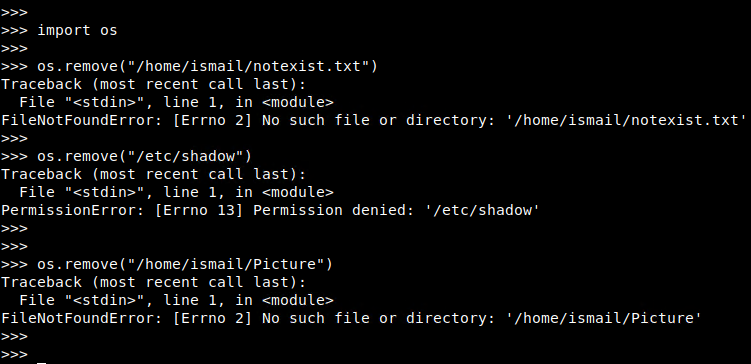Click the os.remove notexist.txt command

(x=189, y=66)
